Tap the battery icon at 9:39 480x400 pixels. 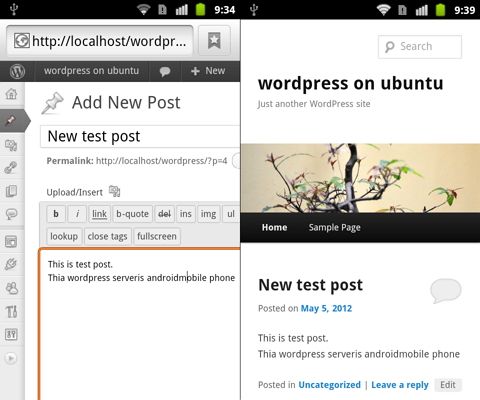click(x=441, y=10)
